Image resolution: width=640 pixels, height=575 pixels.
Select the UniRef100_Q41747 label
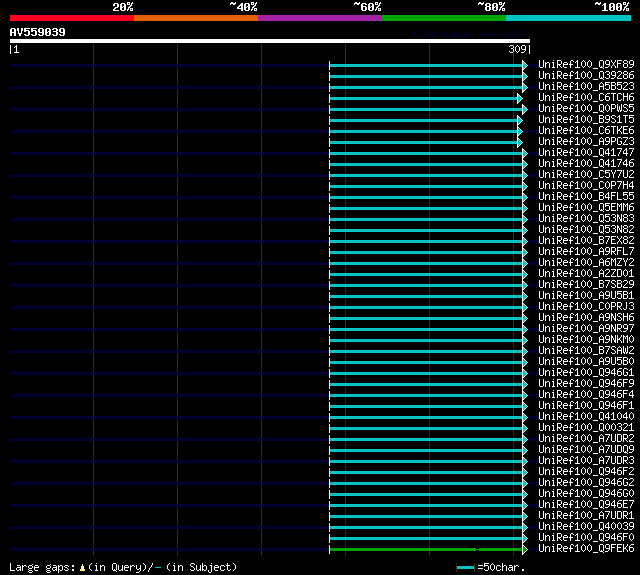click(x=586, y=153)
